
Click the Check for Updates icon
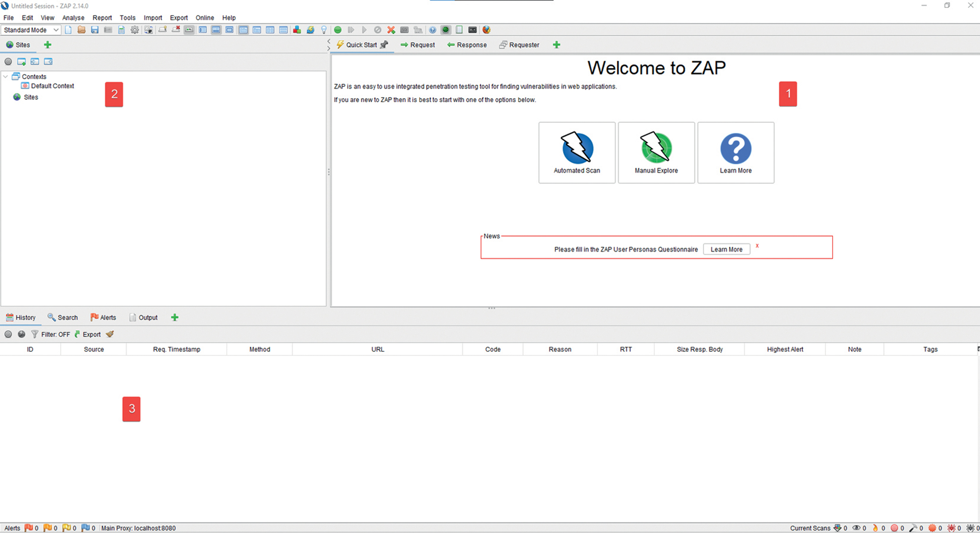(311, 30)
